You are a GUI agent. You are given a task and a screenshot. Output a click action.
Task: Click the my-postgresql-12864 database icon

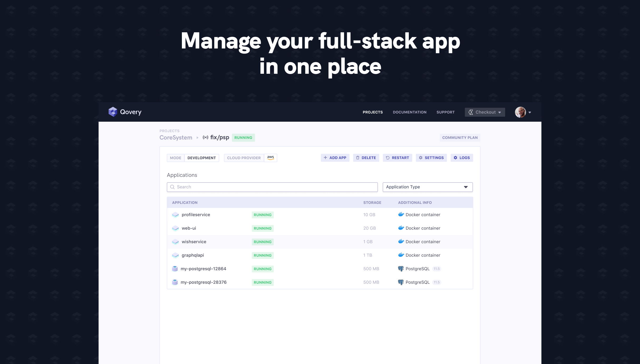(175, 269)
